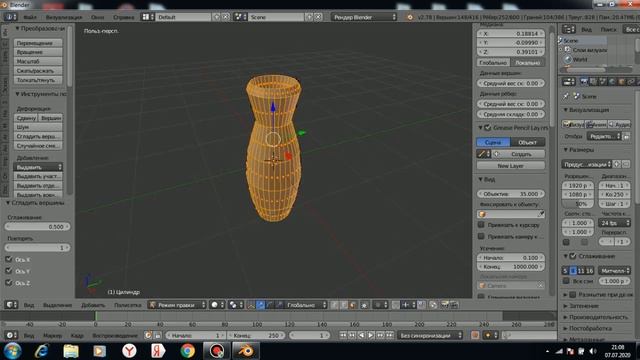640x360 pixels.
Task: Toggle Grease Pencil Layers checkbox
Action: coord(487,128)
